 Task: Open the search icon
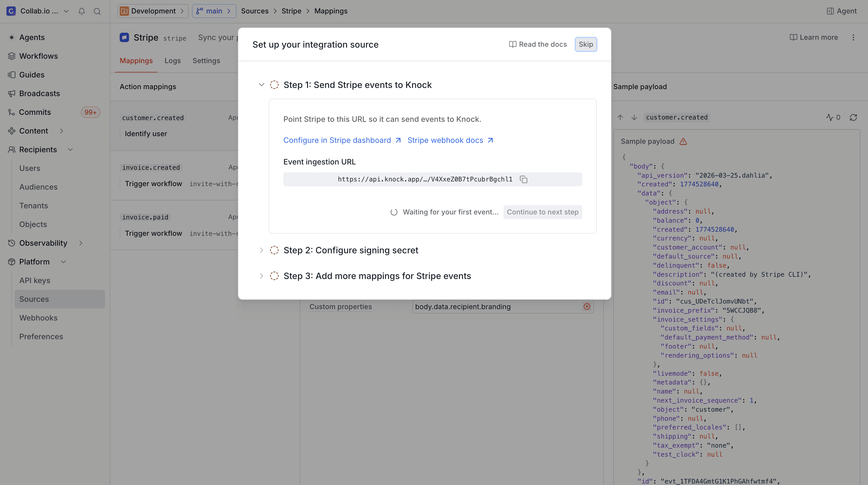(x=97, y=11)
